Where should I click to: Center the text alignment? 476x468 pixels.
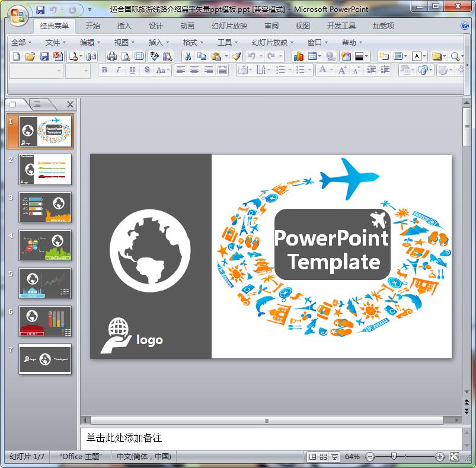coord(194,70)
